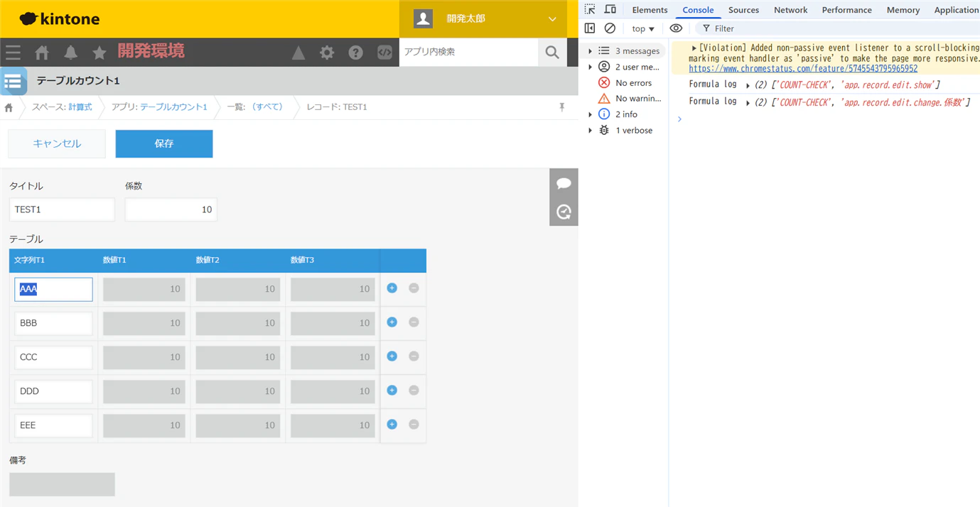Expand the app.record.edit.change.係数 log array

pos(748,103)
